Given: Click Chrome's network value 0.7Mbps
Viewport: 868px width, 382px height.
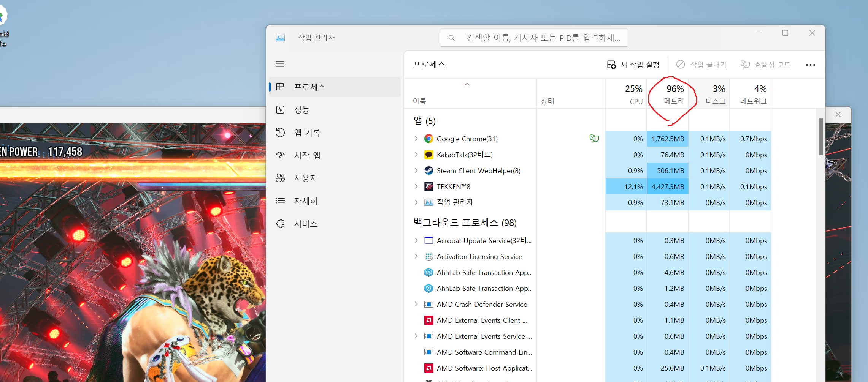Looking at the screenshot, I should 751,139.
